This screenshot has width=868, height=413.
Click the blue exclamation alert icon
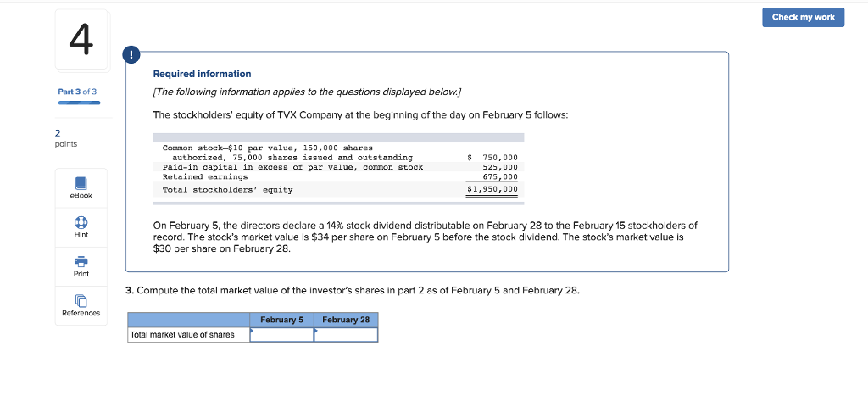[x=131, y=55]
